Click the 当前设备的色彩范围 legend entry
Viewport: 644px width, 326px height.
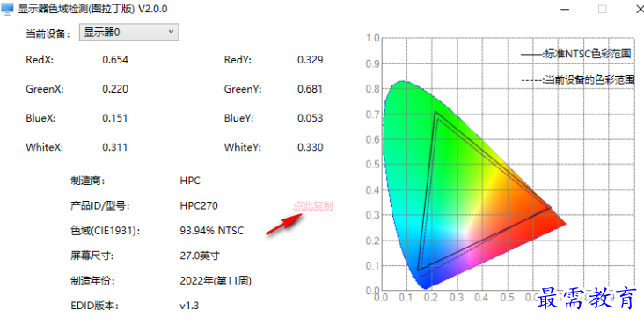click(578, 80)
